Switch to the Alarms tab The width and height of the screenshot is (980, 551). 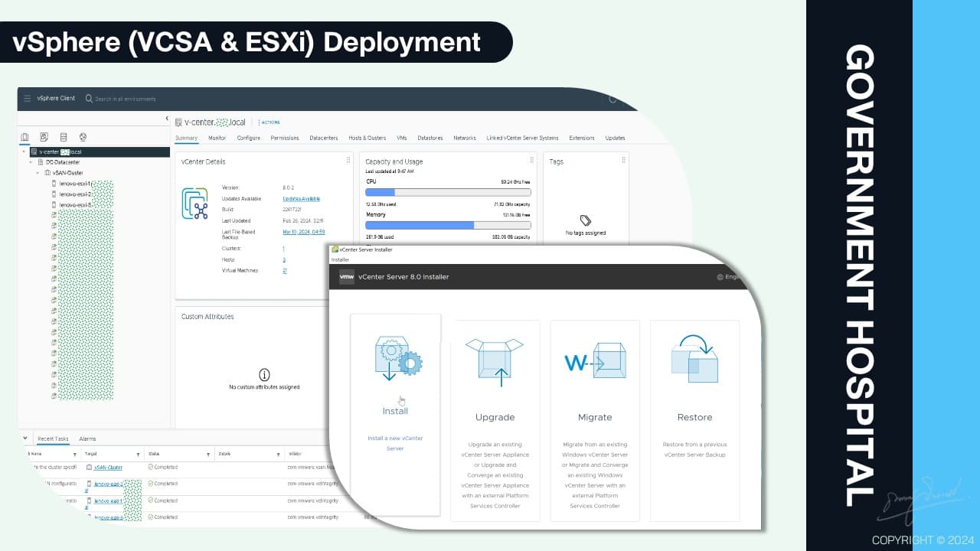pyautogui.click(x=87, y=439)
